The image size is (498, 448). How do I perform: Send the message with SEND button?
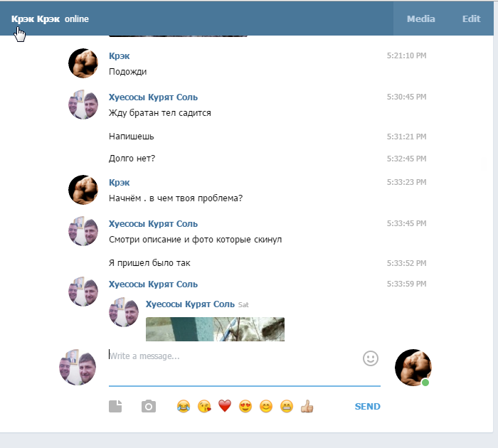[368, 407]
